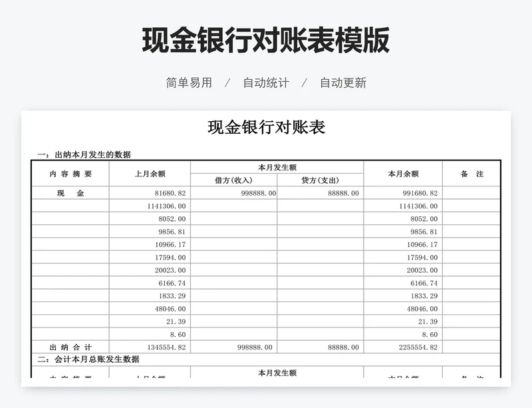Click total cell 1345554.82
This screenshot has width=532, height=408.
pos(150,347)
